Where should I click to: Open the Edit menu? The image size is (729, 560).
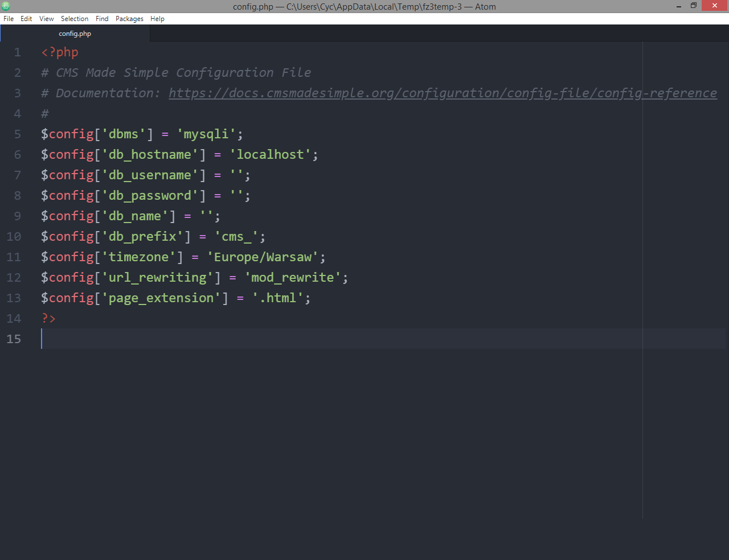pos(26,18)
